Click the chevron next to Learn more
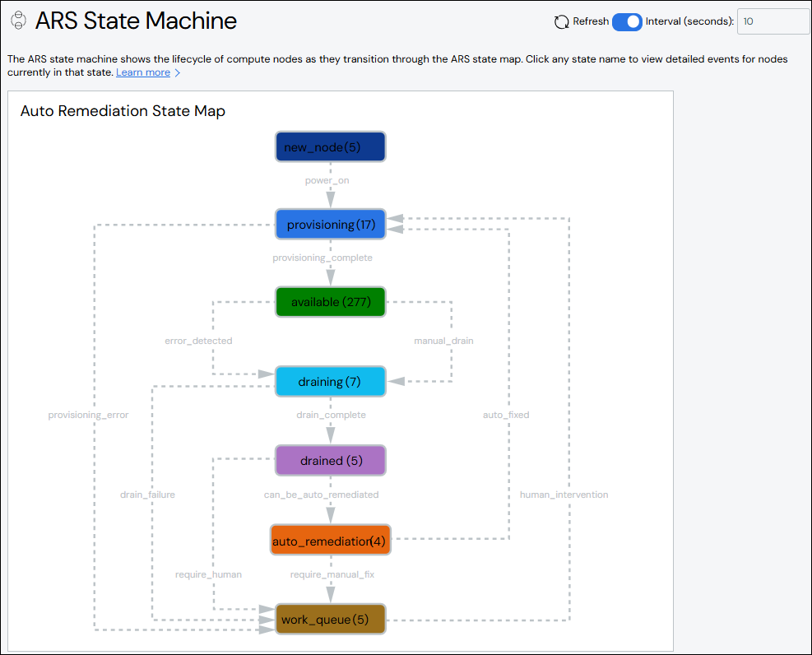 [x=177, y=73]
